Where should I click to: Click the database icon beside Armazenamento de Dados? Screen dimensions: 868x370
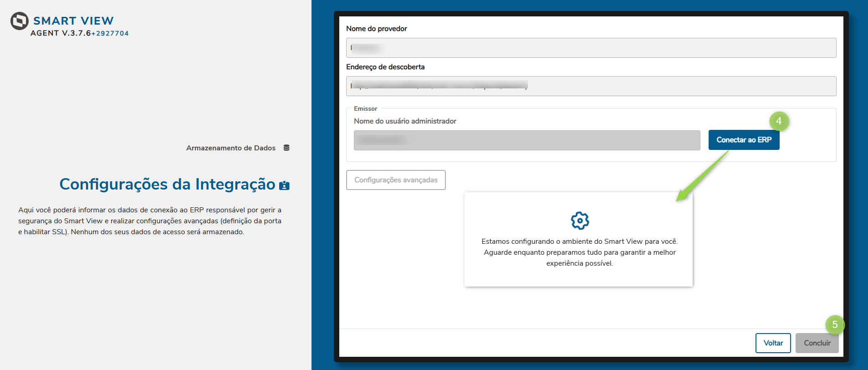pyautogui.click(x=286, y=148)
